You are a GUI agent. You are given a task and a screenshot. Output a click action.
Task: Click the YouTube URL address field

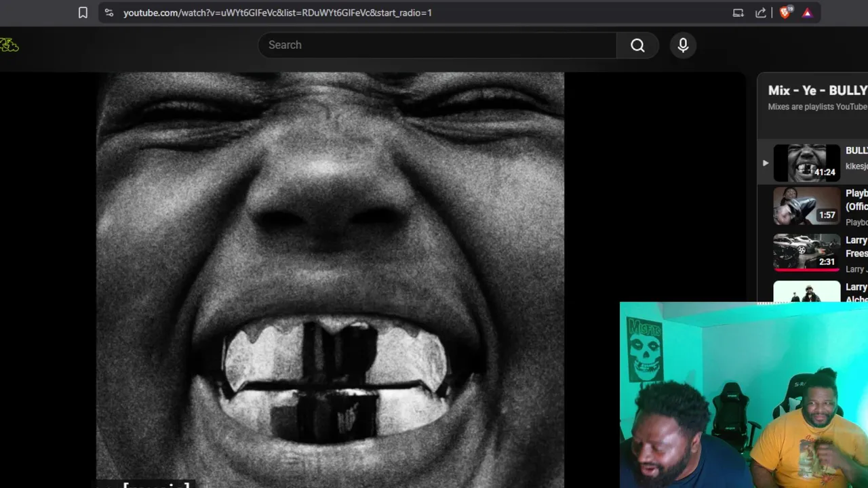[x=277, y=12]
